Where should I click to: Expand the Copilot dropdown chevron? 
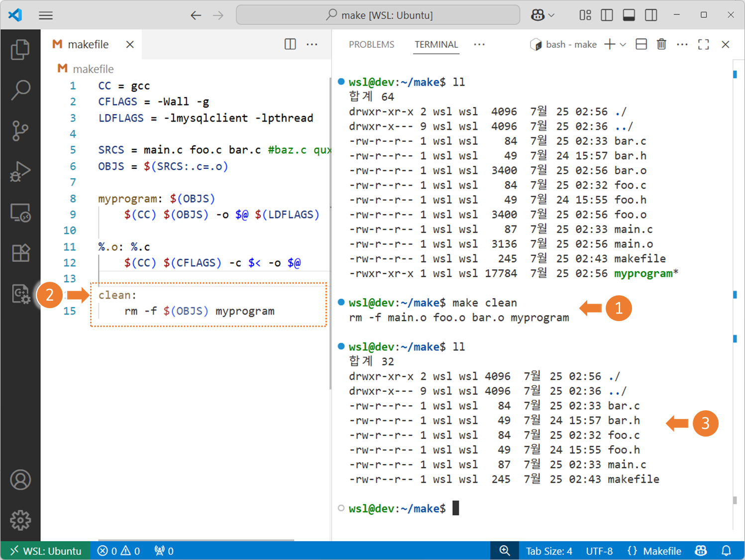tap(551, 15)
